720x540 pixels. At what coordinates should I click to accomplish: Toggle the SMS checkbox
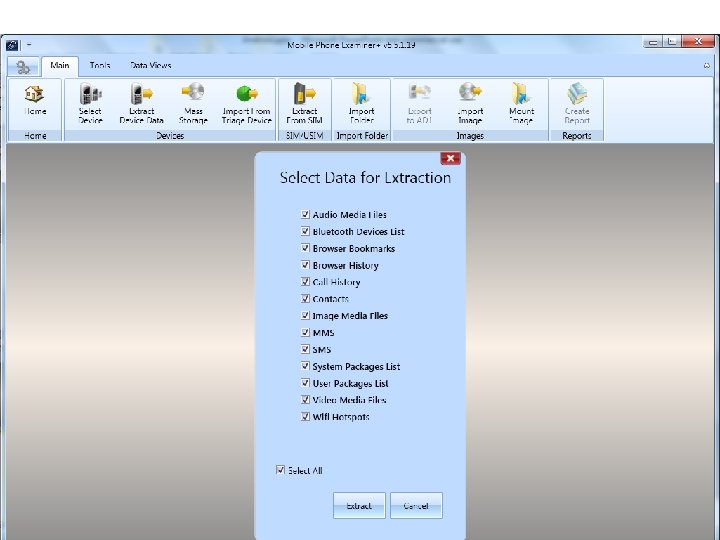pos(305,349)
